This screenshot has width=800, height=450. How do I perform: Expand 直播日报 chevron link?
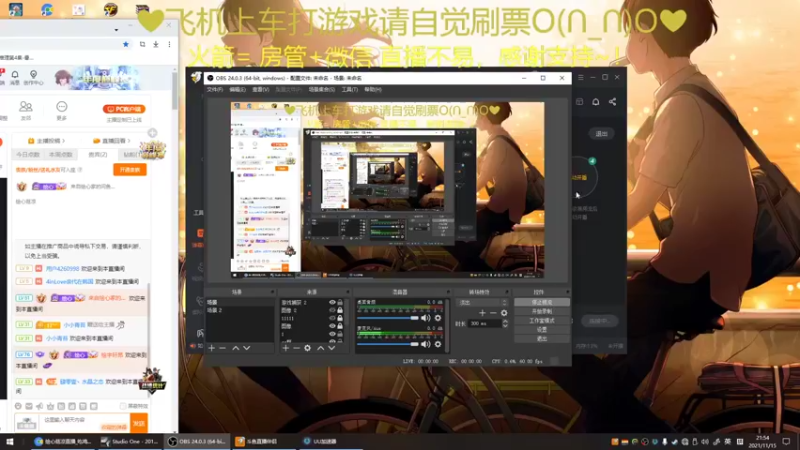point(112,141)
